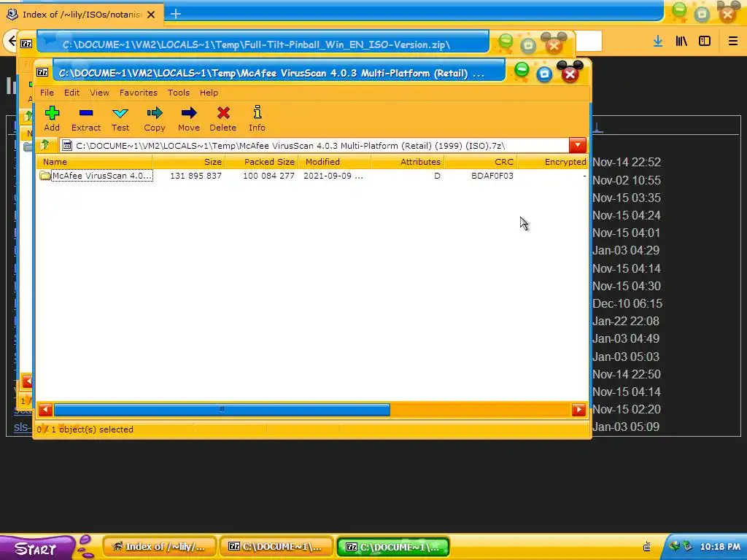The width and height of the screenshot is (747, 560).
Task: Click the Nov-02 10:55 date entry
Action: point(627,180)
